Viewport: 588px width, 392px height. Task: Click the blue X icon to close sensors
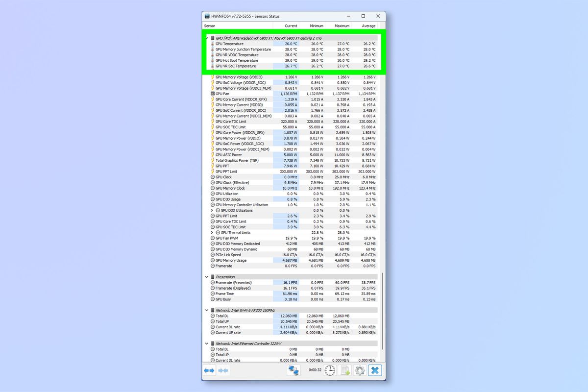tap(374, 371)
